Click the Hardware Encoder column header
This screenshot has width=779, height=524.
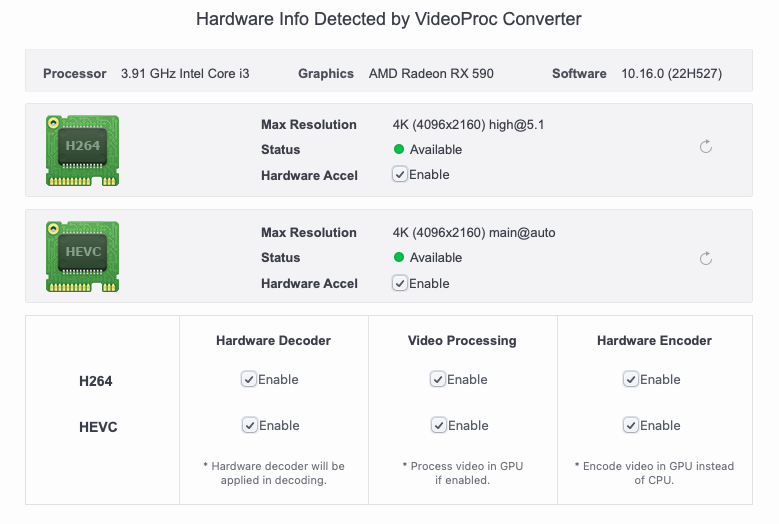click(654, 341)
